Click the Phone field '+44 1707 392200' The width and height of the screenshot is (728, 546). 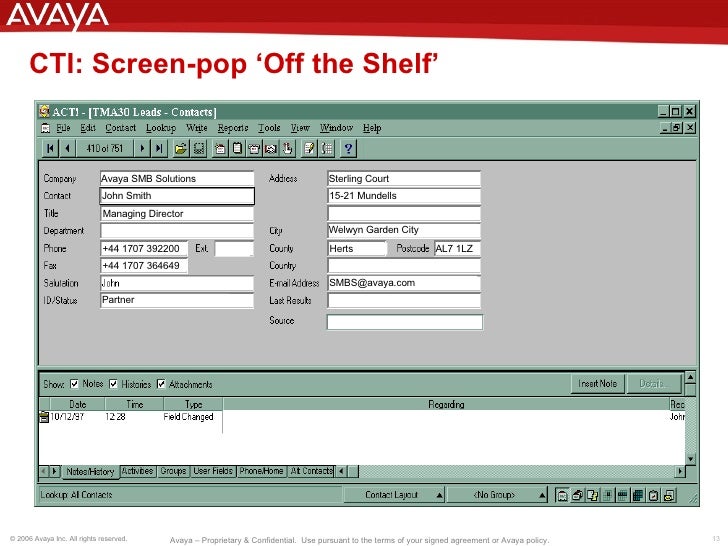point(144,249)
